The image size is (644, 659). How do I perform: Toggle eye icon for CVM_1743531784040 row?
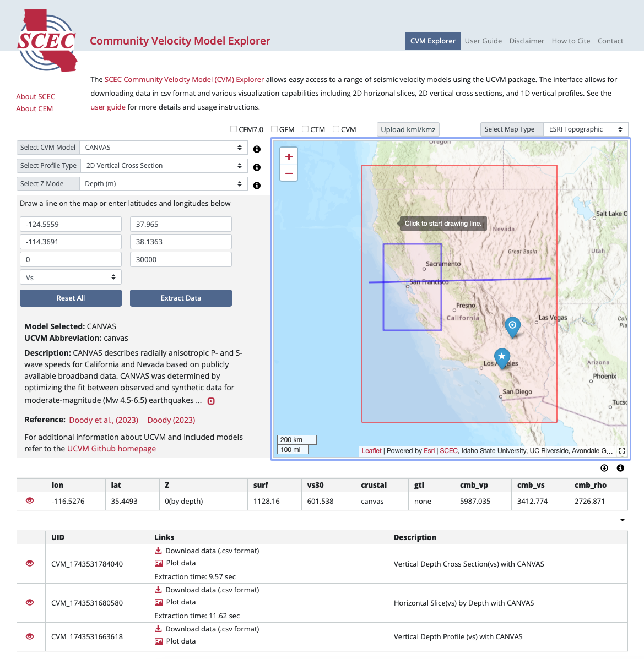(x=30, y=563)
